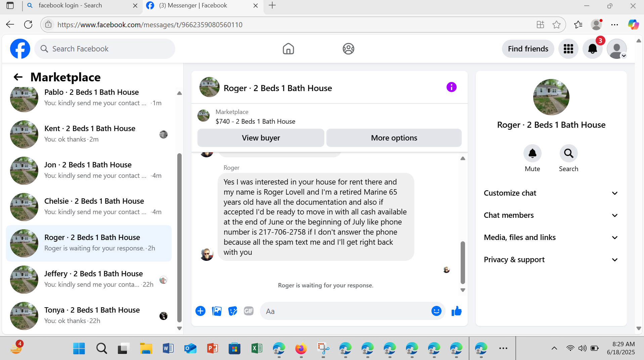This screenshot has height=360, width=644.
Task: Add this page to favorites star
Action: (x=556, y=25)
